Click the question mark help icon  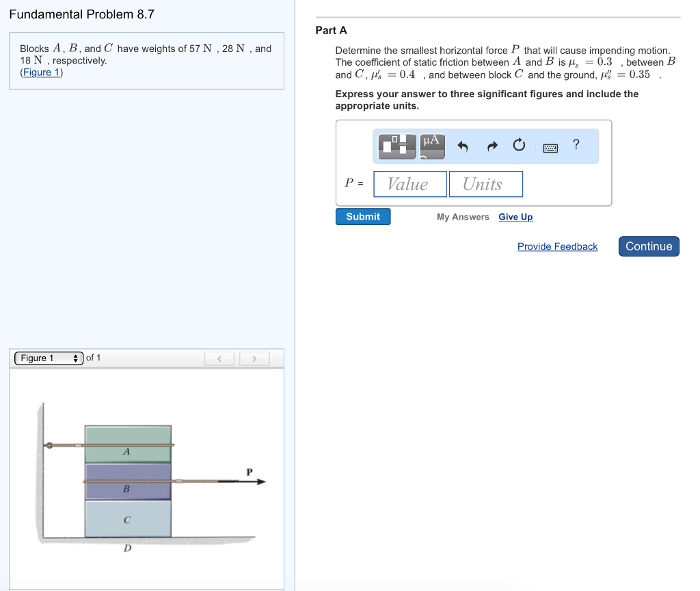576,144
